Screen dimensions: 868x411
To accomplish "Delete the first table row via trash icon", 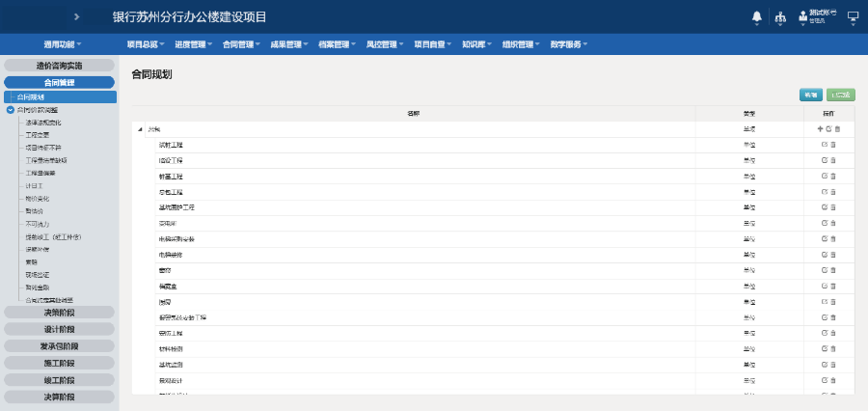I will (837, 129).
